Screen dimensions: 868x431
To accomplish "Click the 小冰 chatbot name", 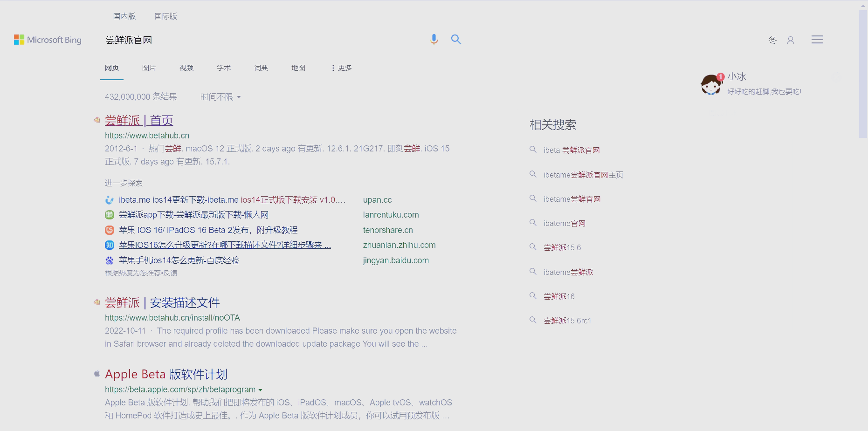I will pos(737,76).
